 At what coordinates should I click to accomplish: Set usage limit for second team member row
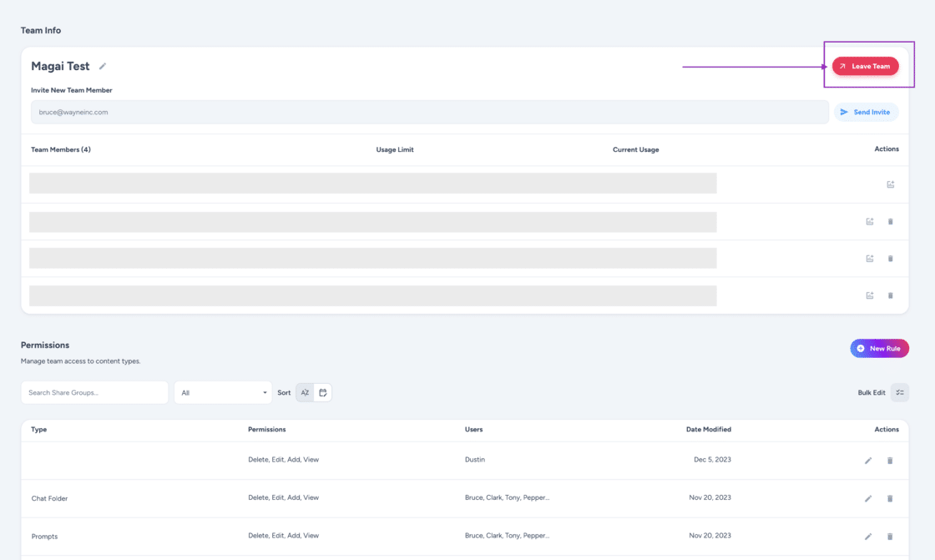[869, 221]
